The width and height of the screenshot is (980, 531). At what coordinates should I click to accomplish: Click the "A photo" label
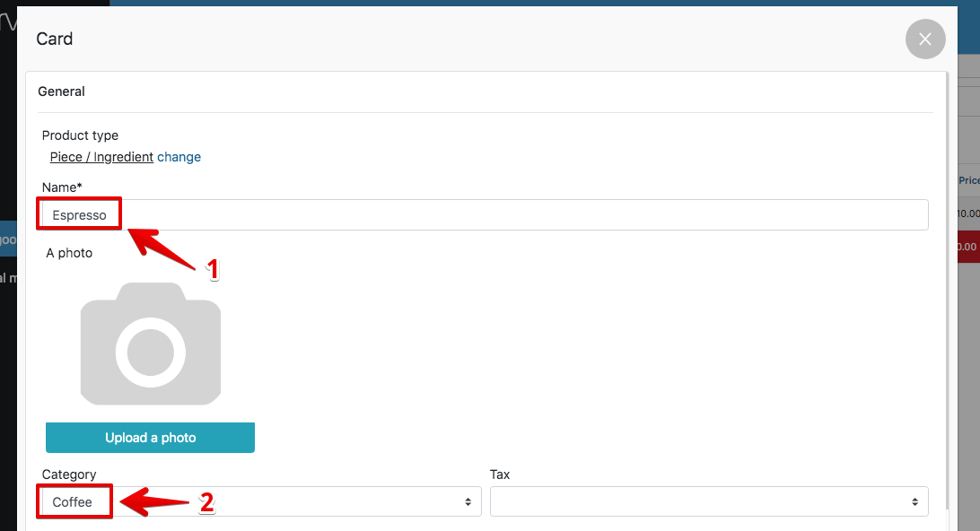click(69, 253)
